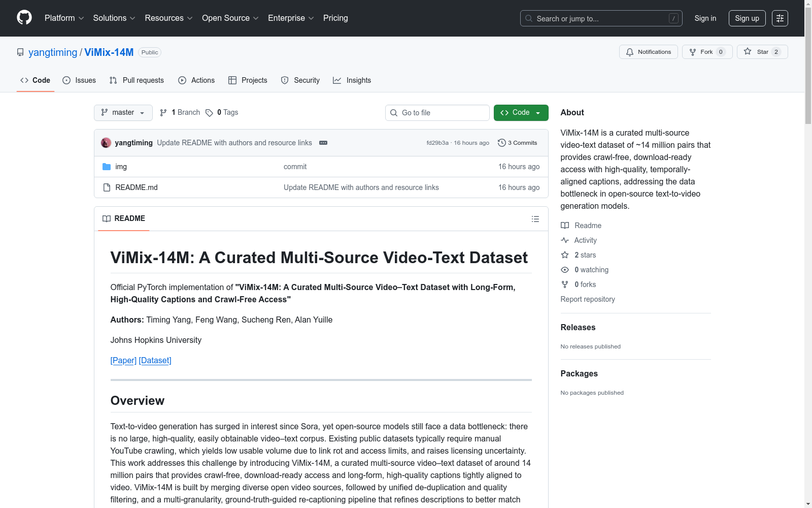Expand the Enterprise menu
This screenshot has width=812, height=508.
(x=291, y=18)
